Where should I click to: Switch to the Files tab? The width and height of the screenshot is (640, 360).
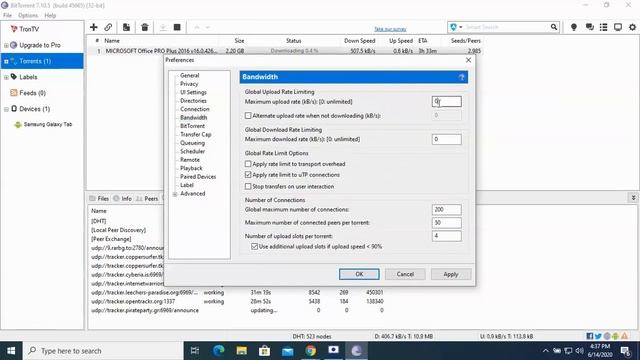[99, 198]
